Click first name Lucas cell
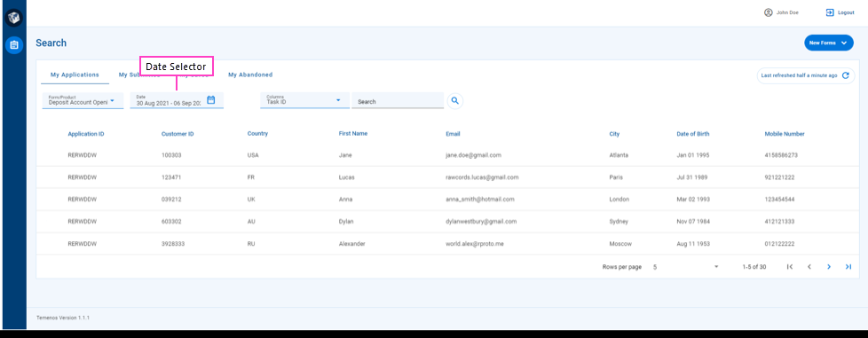The image size is (868, 338). click(x=346, y=177)
